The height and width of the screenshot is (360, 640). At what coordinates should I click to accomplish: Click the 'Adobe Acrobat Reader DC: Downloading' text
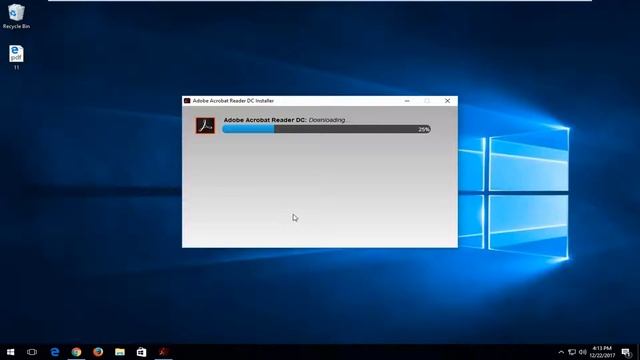click(284, 120)
